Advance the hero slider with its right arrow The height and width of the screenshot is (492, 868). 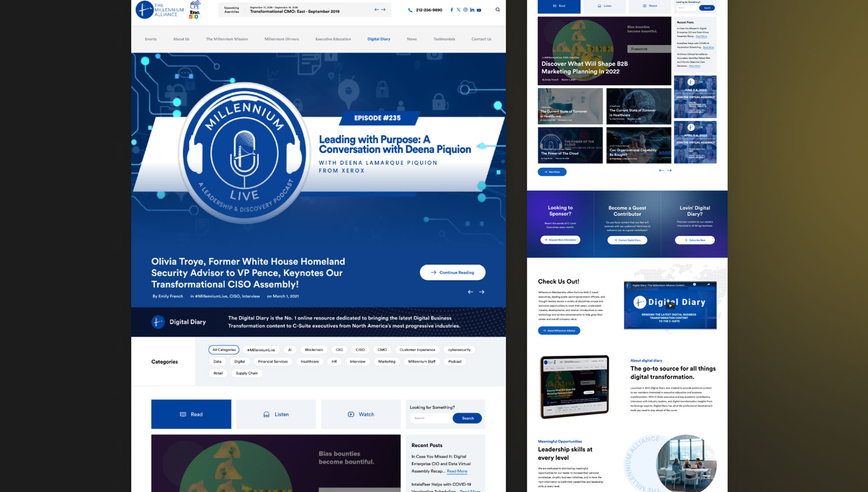point(482,292)
